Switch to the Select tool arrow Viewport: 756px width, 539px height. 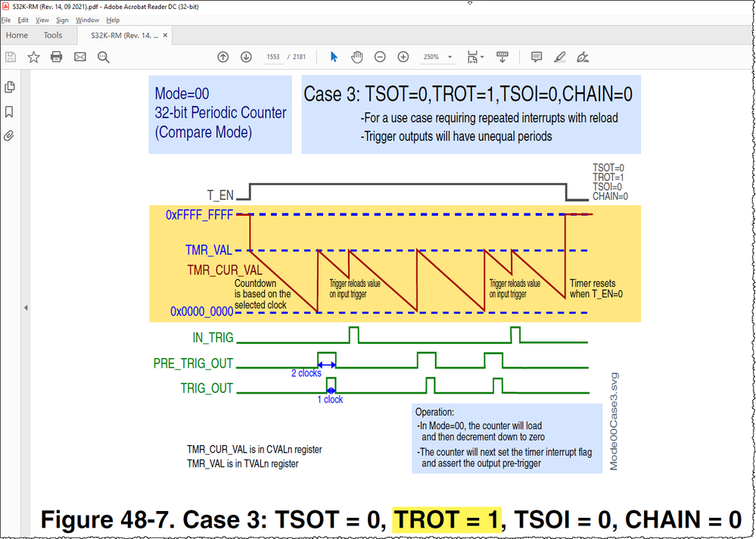coord(333,57)
